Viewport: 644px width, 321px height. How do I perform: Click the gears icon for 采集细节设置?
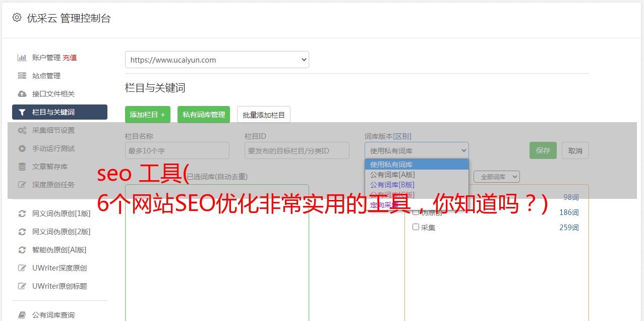coord(22,130)
